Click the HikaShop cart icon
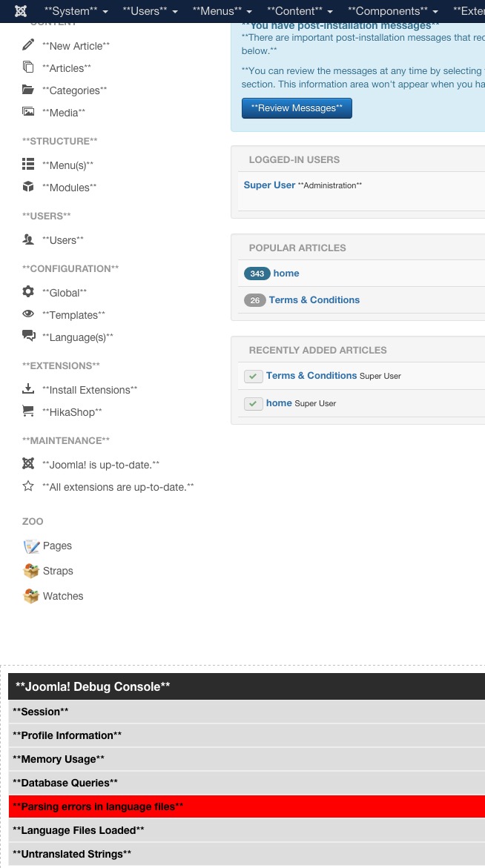The image size is (485, 868). (x=28, y=411)
